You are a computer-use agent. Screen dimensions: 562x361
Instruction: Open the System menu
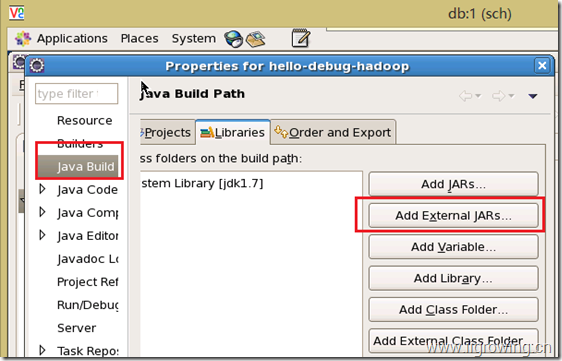194,38
